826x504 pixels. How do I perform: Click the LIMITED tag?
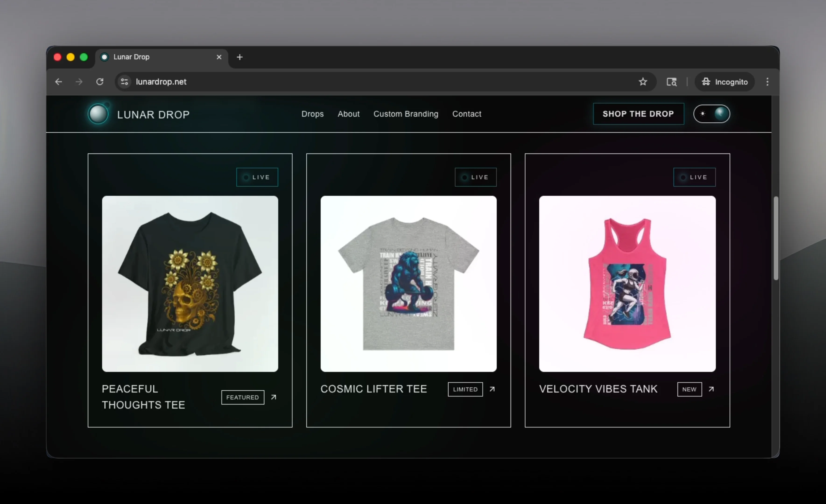tap(465, 389)
